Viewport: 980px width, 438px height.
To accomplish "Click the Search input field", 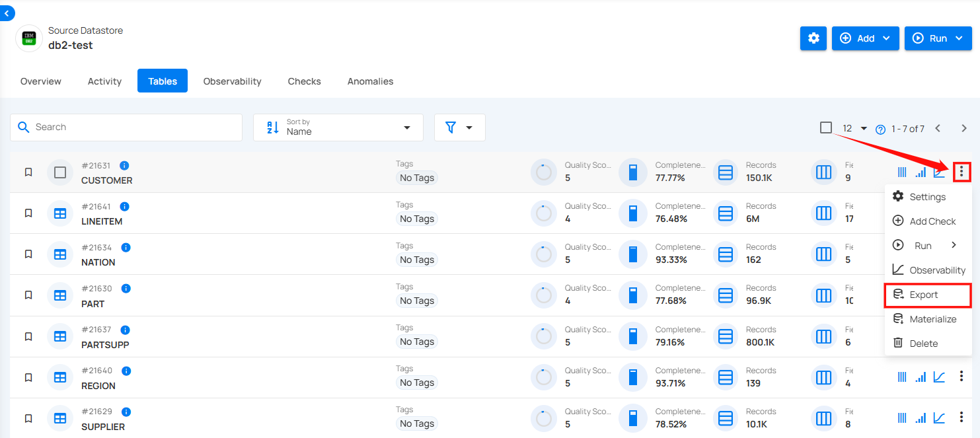I will point(126,128).
